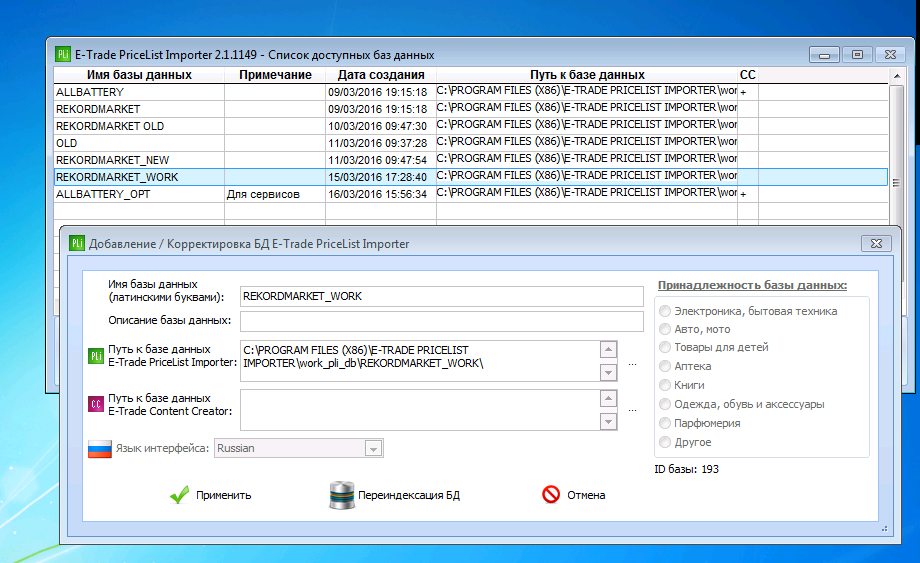
Task: Click the CC column header
Action: [748, 74]
